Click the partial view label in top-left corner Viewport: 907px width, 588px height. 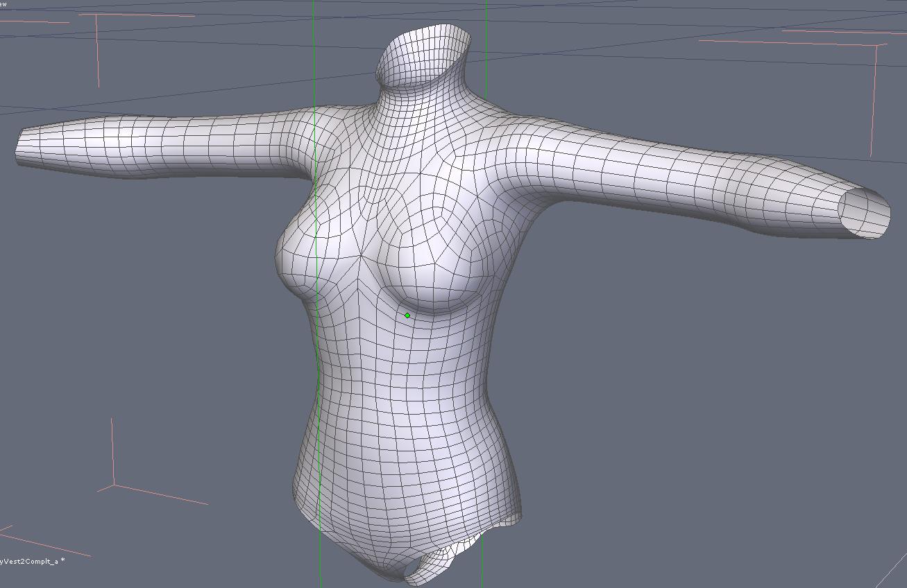[3, 4]
